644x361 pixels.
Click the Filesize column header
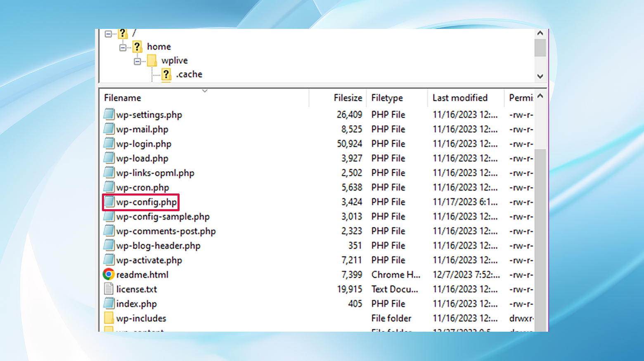pos(348,98)
